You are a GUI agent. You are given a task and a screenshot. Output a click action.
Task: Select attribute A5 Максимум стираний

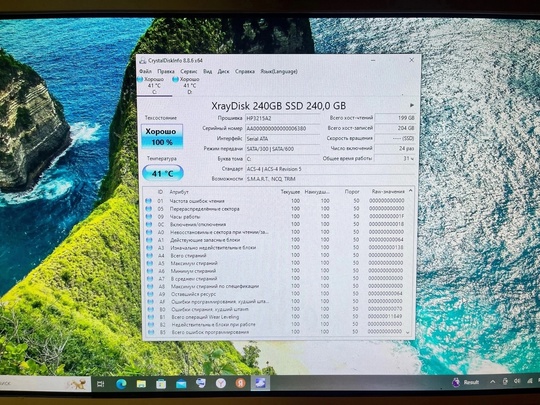tap(276, 263)
